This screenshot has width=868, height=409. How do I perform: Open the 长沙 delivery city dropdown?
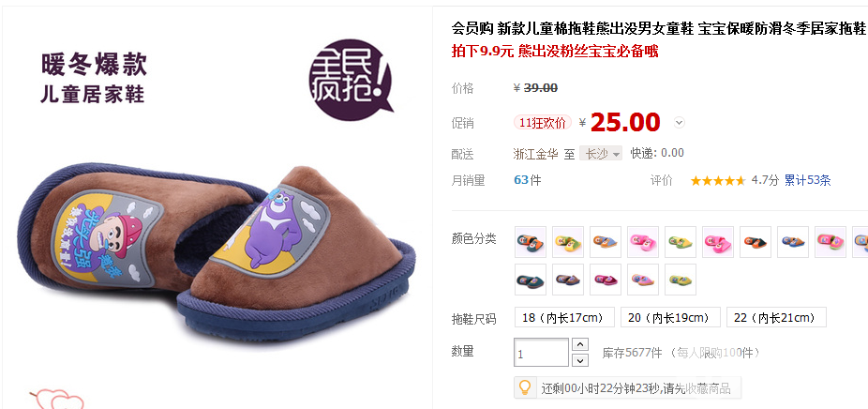tap(601, 154)
